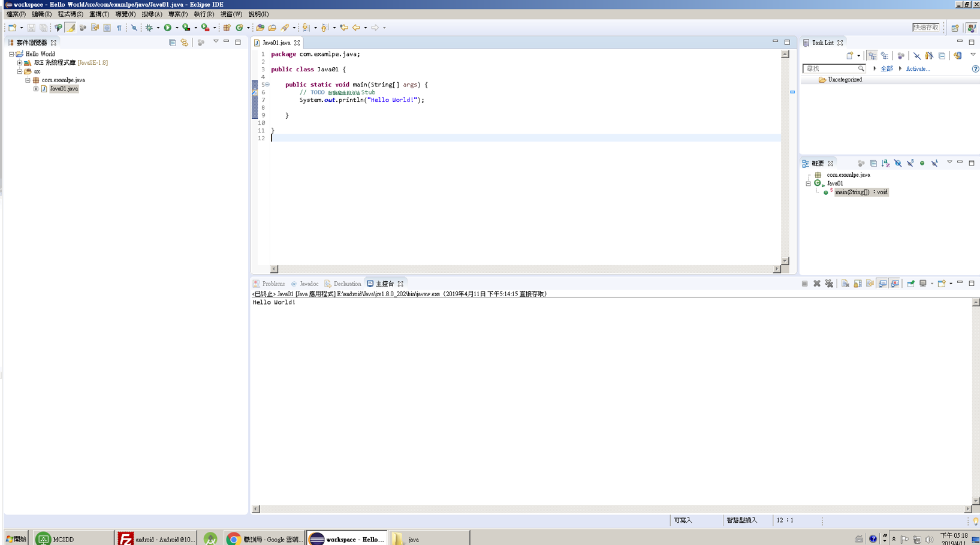
Task: Click the Last Edit Location icon
Action: (x=344, y=28)
